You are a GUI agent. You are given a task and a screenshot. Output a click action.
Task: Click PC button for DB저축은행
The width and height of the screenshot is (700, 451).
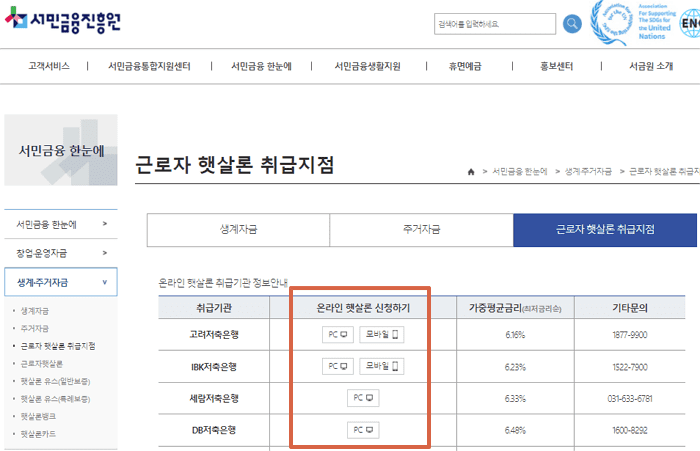[363, 430]
